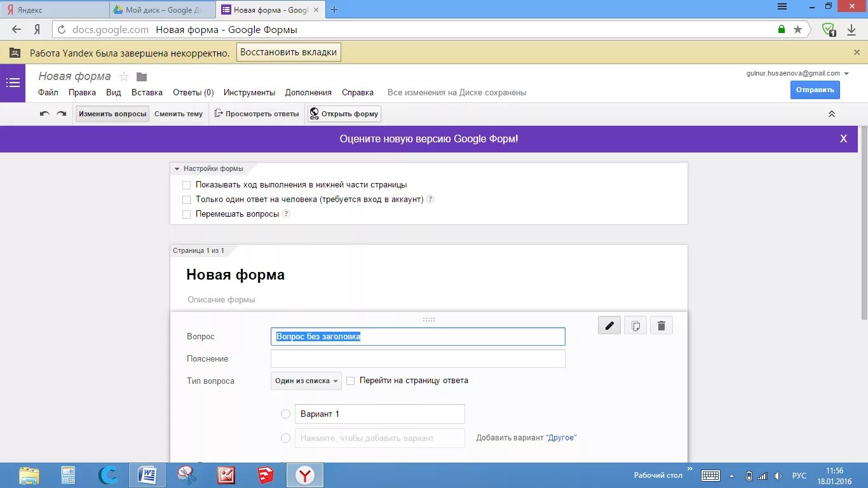This screenshot has height=488, width=868.
Task: Delete the question with the trash icon
Action: [x=661, y=326]
